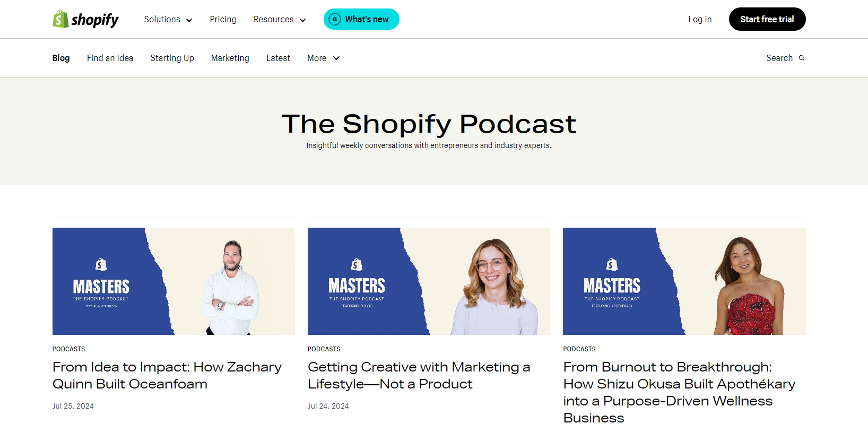Click the 'Jul 25, 2024' date
868x432 pixels.
(x=73, y=406)
